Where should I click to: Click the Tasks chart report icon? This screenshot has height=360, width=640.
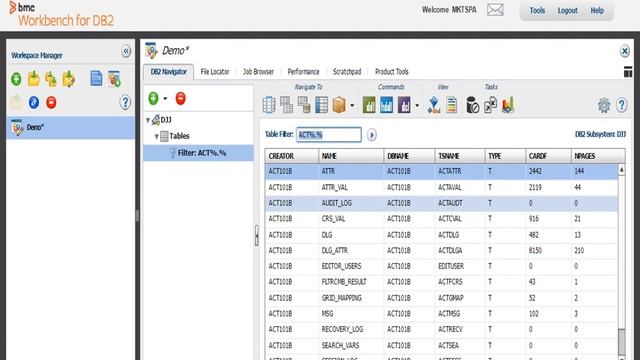[x=508, y=105]
